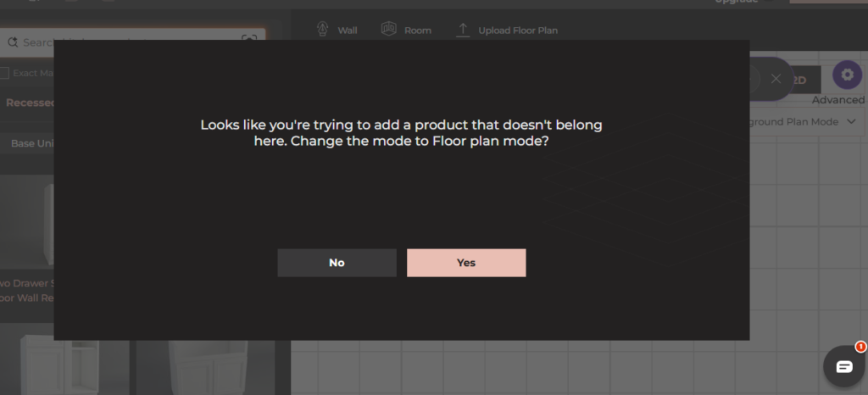868x395 pixels.
Task: Click the Upload Floor Plan label
Action: 518,31
